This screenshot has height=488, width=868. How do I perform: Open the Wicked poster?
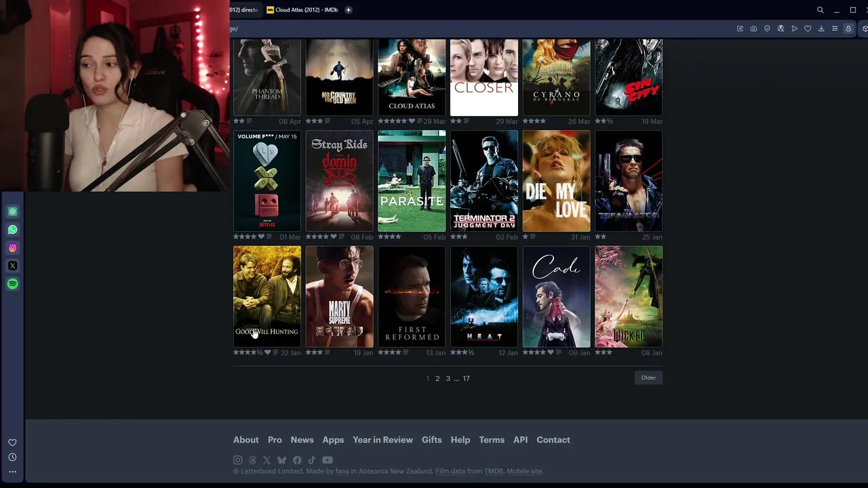(629, 297)
